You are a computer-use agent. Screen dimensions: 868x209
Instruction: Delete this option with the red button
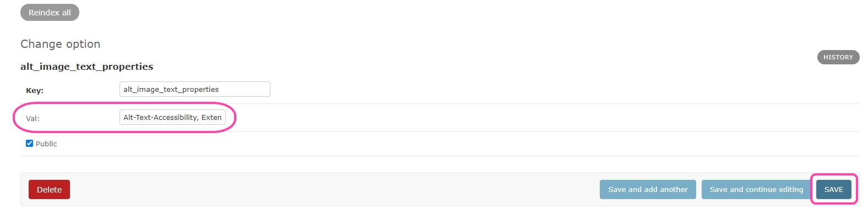pyautogui.click(x=49, y=190)
